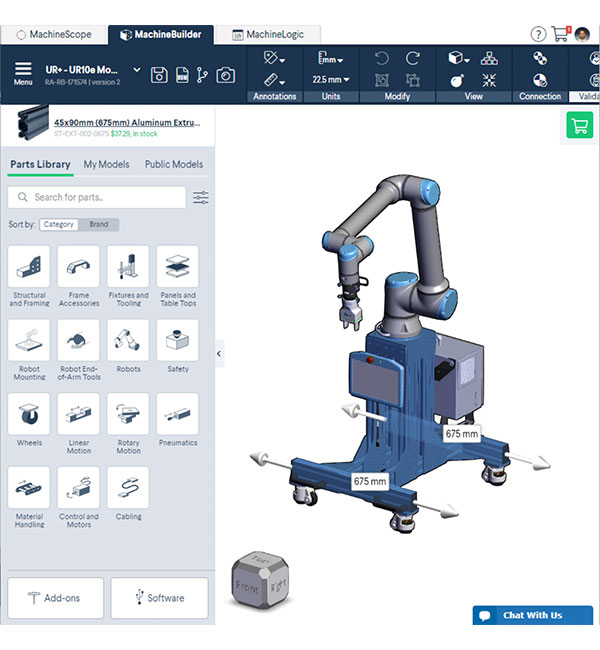This screenshot has width=600, height=650.
Task: Click the aluminum extrusion part thumbnail
Action: pyautogui.click(x=33, y=122)
